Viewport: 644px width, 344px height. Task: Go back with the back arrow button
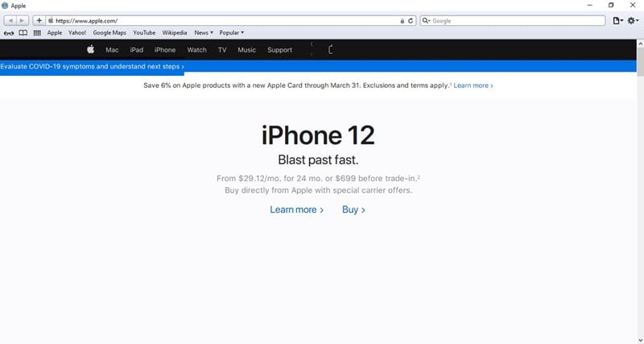(10, 21)
